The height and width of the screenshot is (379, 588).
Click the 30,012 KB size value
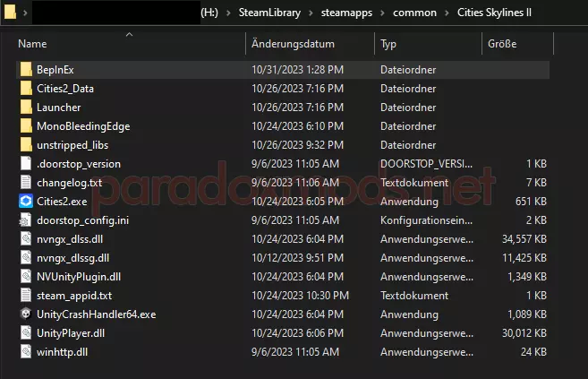click(x=524, y=333)
